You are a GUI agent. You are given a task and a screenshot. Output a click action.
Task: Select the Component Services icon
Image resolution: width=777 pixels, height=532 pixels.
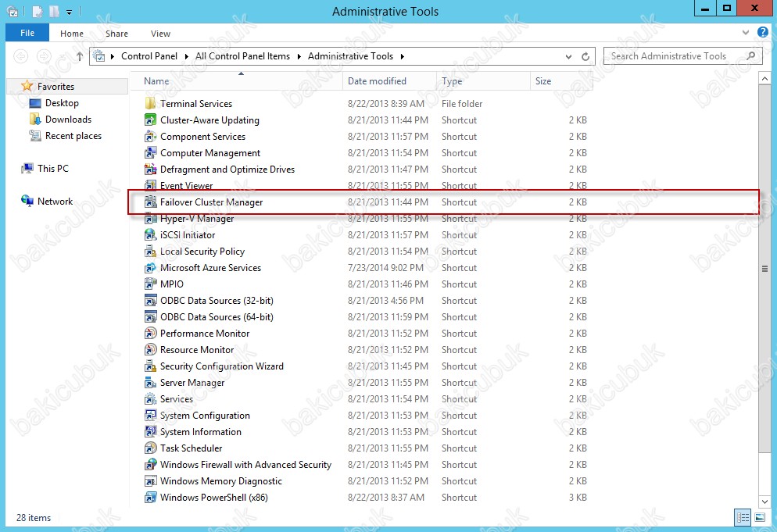click(150, 136)
